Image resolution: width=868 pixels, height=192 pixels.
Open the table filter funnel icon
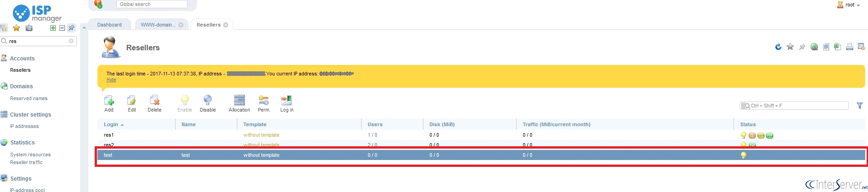[x=860, y=106]
